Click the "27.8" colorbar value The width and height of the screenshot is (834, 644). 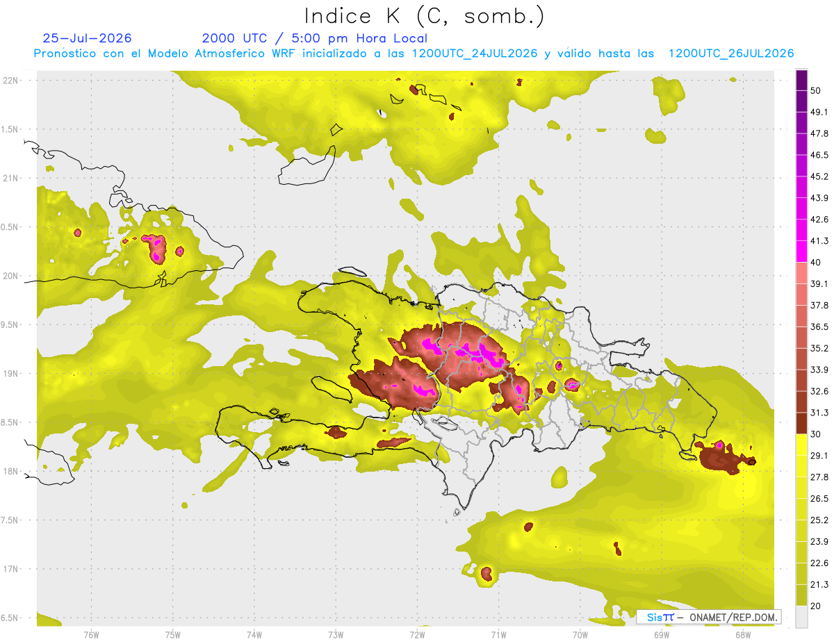820,477
